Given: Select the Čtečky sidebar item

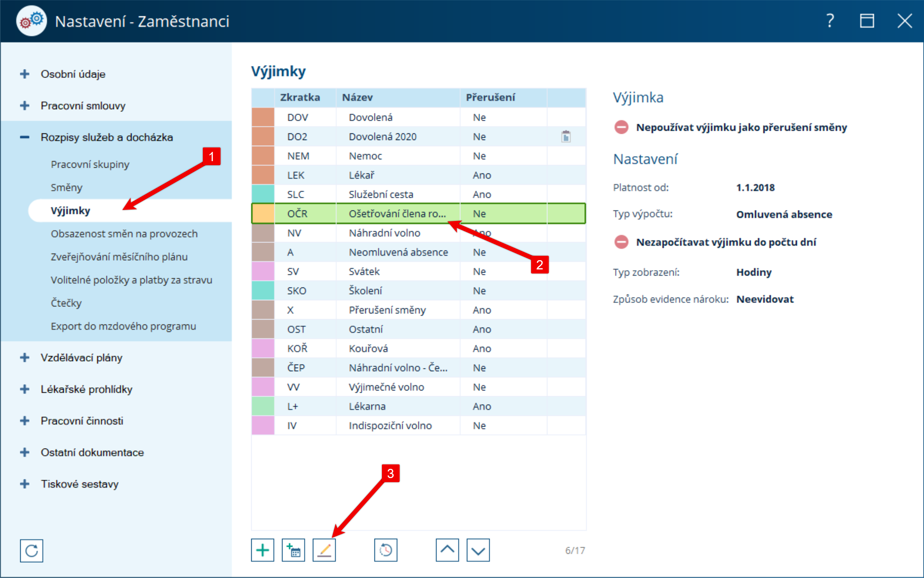Looking at the screenshot, I should [x=66, y=303].
